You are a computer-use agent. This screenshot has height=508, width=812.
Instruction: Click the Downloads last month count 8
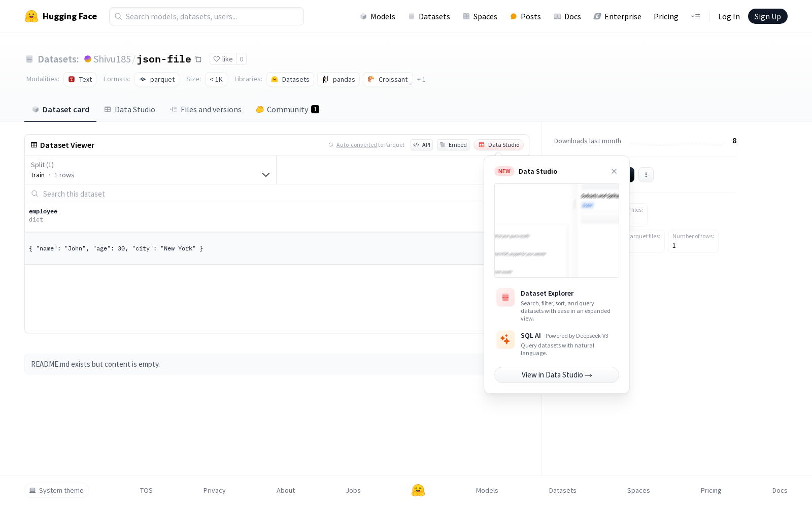734,141
